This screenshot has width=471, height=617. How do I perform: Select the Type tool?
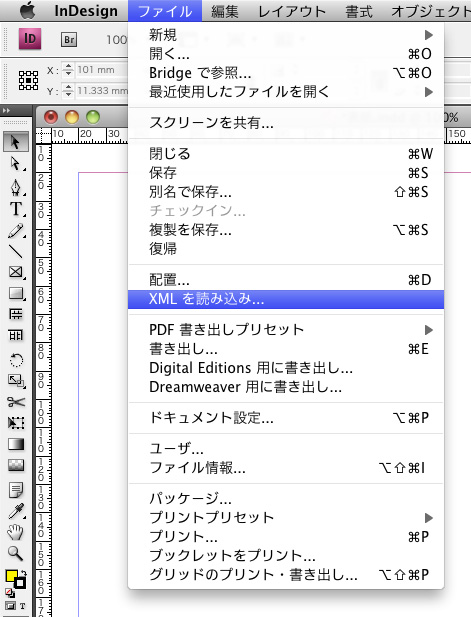(16, 209)
